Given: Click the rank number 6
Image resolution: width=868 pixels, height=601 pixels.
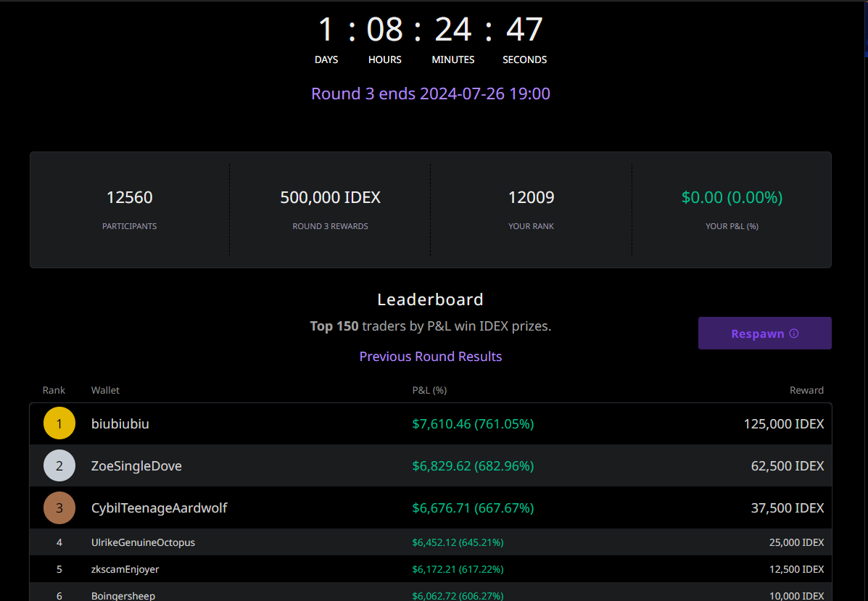Looking at the screenshot, I should coord(59,595).
